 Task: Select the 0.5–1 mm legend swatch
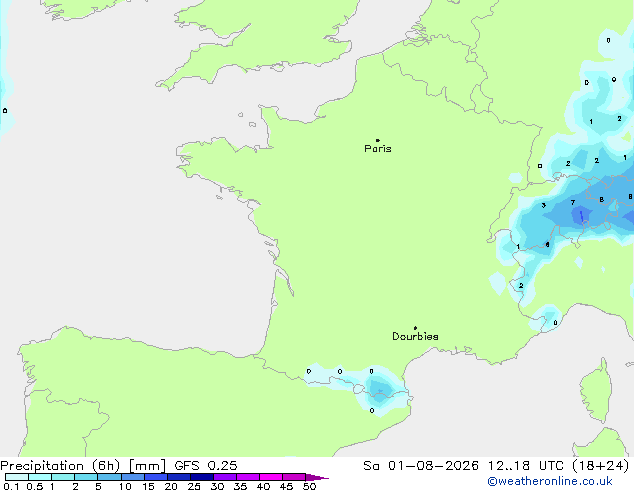click(40, 477)
